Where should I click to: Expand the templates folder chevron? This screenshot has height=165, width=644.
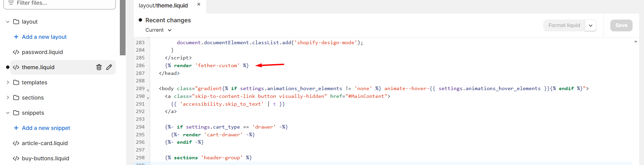[x=8, y=82]
